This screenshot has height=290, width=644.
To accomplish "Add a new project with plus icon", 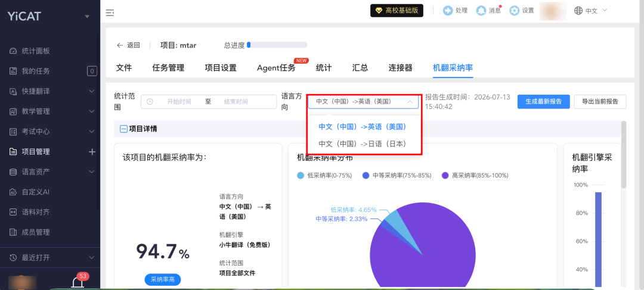I will [92, 152].
